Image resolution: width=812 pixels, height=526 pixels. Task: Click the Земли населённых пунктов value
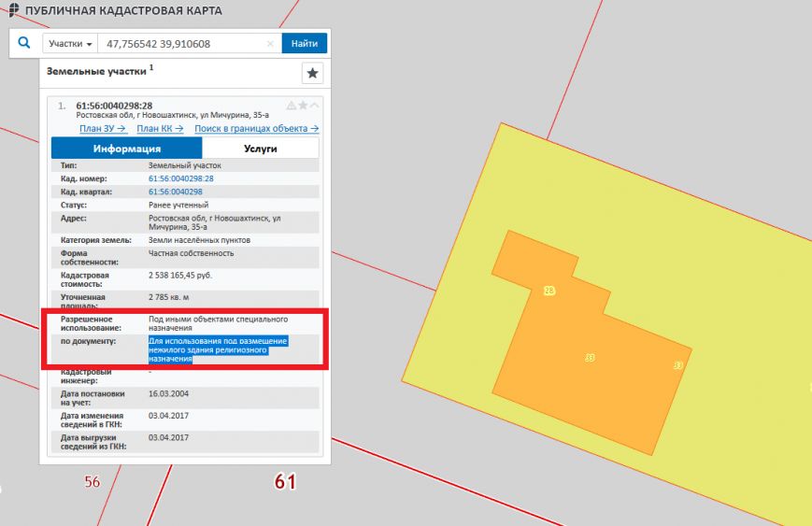click(199, 240)
